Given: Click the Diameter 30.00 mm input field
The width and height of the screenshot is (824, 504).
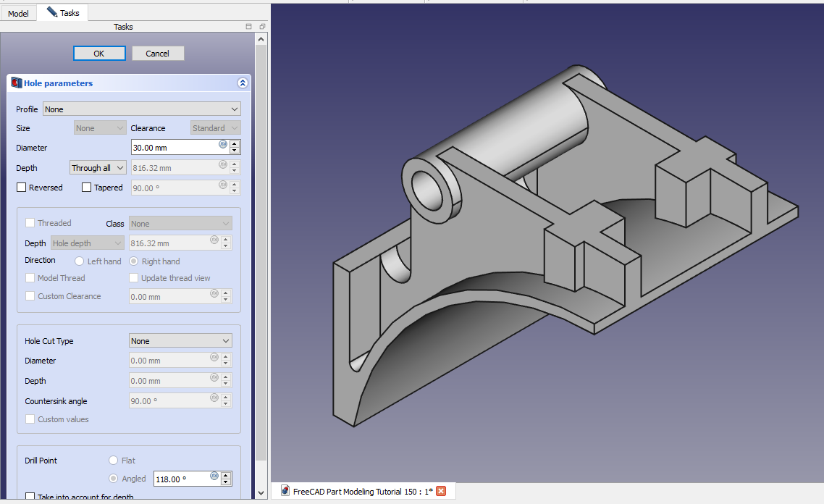Looking at the screenshot, I should click(x=174, y=148).
